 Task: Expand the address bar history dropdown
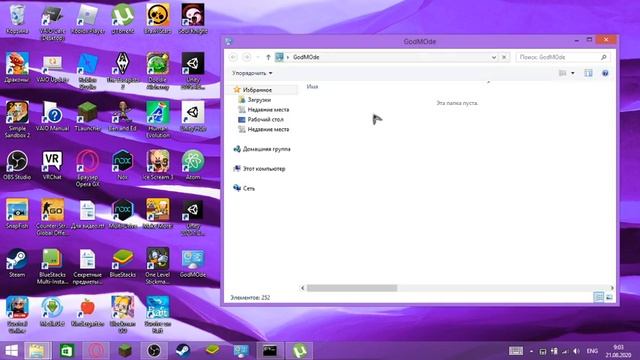click(494, 57)
